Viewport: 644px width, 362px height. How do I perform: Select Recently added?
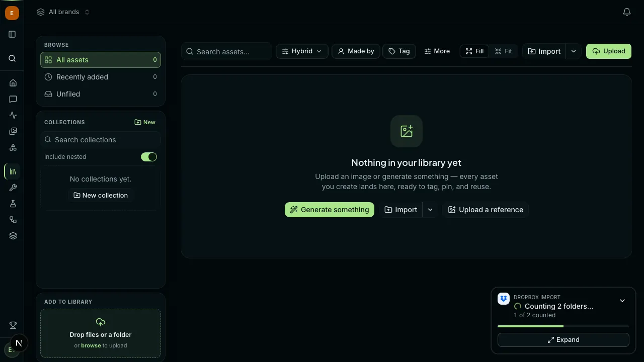pos(101,77)
